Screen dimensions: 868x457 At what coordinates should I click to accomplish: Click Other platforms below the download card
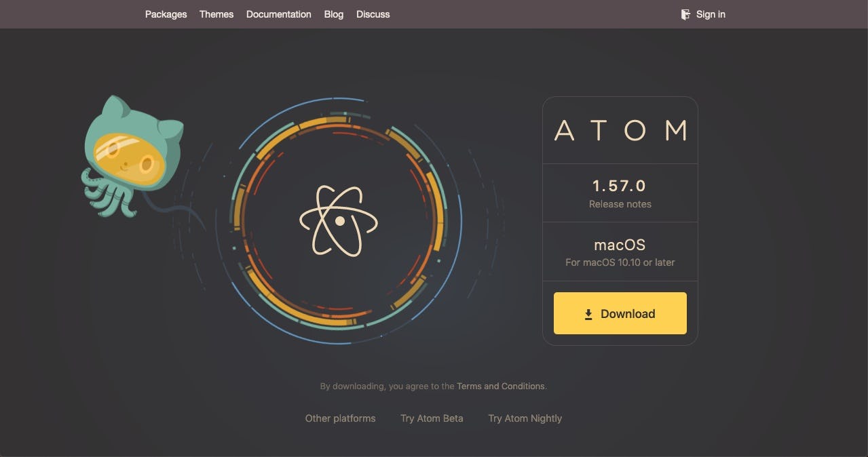click(x=340, y=418)
